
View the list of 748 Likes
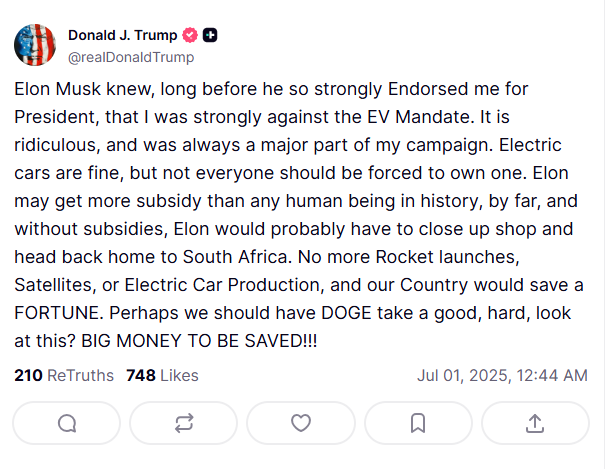tap(162, 375)
